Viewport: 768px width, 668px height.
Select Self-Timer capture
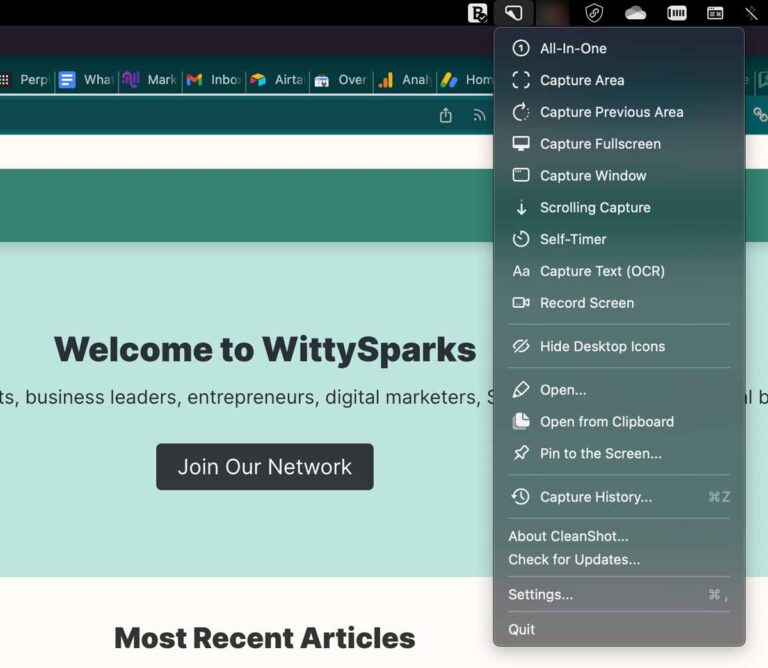619,239
